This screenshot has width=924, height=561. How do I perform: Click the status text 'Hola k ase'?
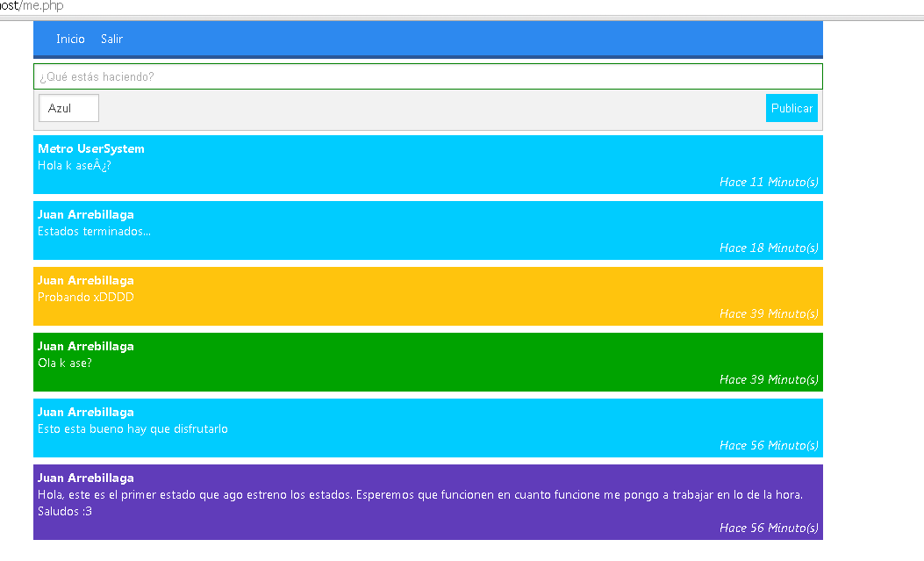click(75, 166)
